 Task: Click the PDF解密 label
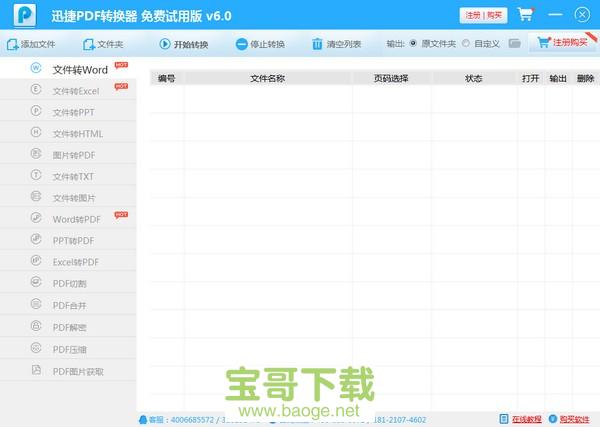point(70,328)
